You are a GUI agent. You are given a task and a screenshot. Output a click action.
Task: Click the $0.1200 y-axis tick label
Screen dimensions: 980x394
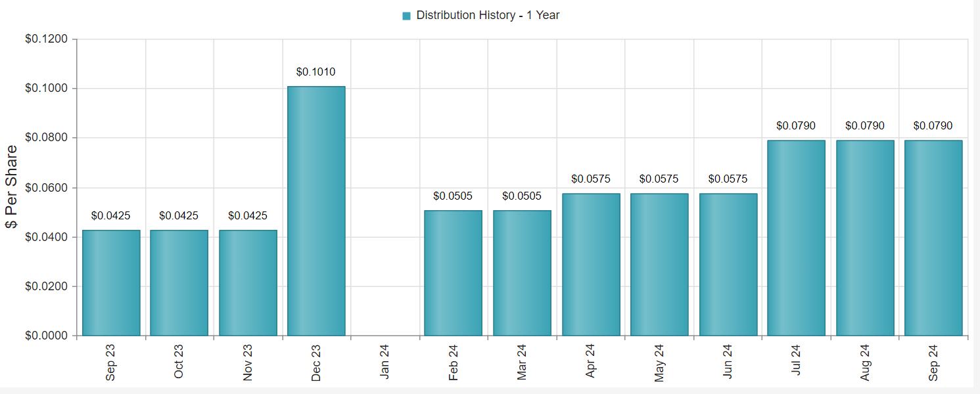pyautogui.click(x=47, y=39)
